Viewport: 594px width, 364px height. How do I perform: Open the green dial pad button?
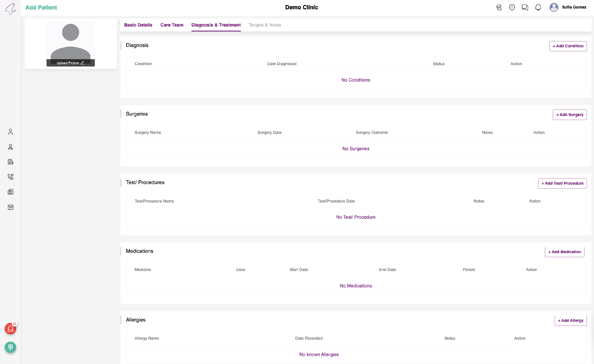point(10,347)
